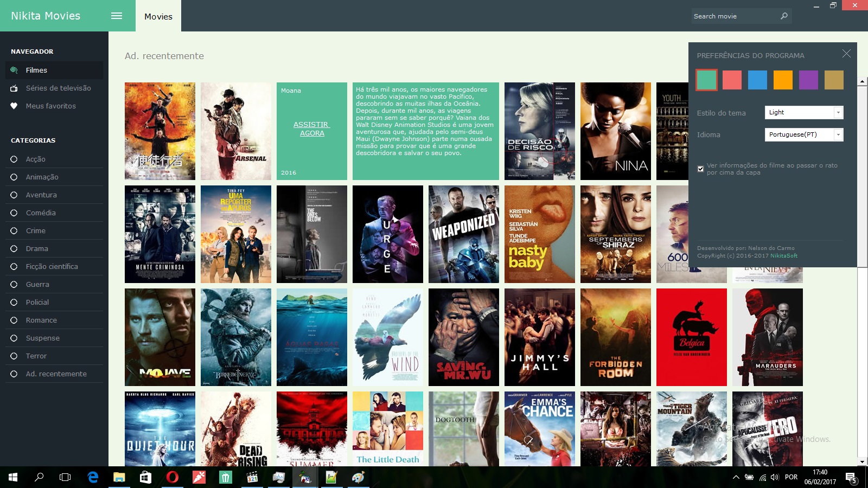Select the Guerra category
868x488 pixels.
point(54,284)
